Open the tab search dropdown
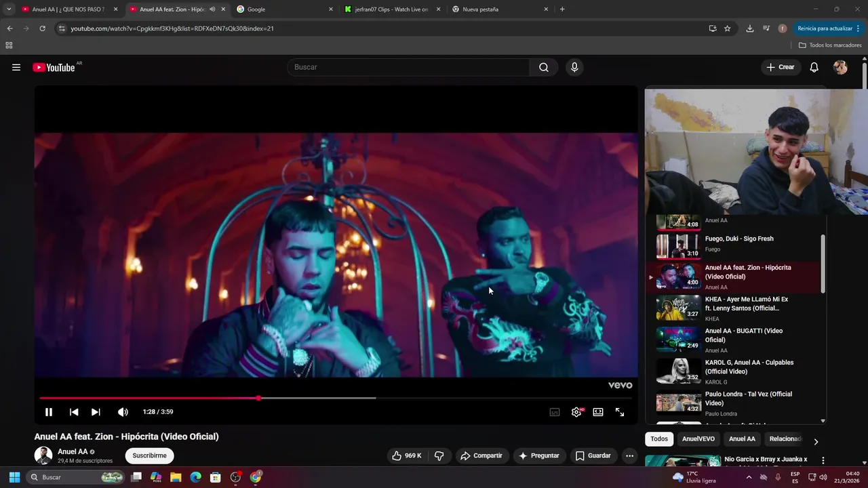This screenshot has height=488, width=868. (9, 9)
